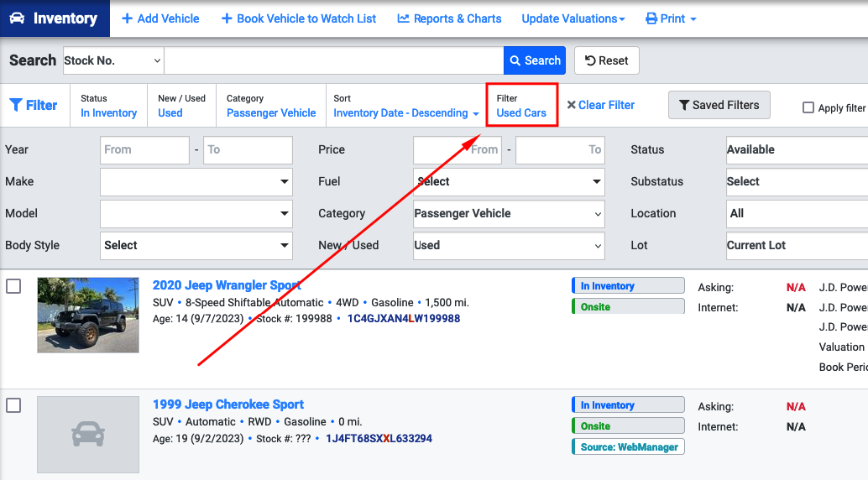The image size is (868, 480).
Task: Click the Inventory car icon
Action: coord(17,18)
